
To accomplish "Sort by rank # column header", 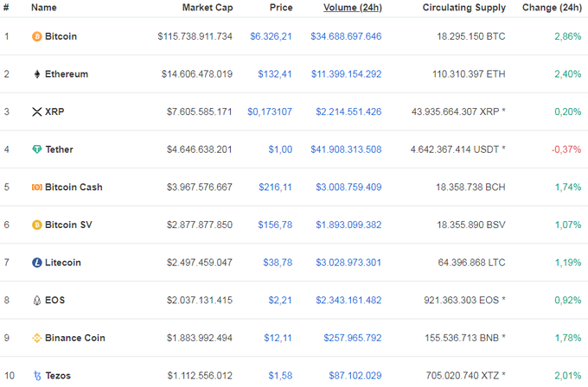I will click(6, 8).
